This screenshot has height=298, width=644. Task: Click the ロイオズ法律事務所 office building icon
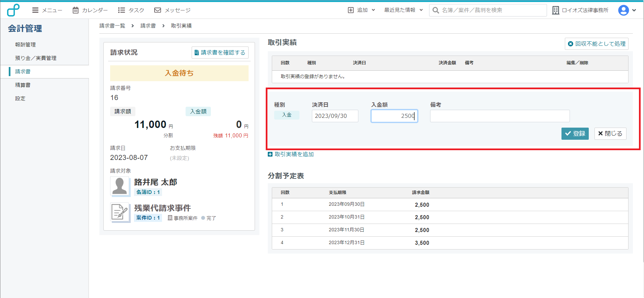(555, 10)
